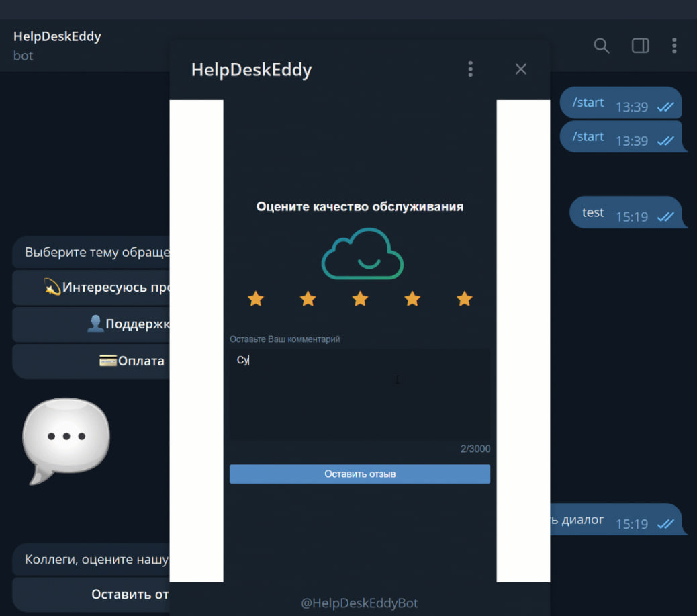Rate service with the first star
This screenshot has height=616, width=697.
pyautogui.click(x=256, y=299)
